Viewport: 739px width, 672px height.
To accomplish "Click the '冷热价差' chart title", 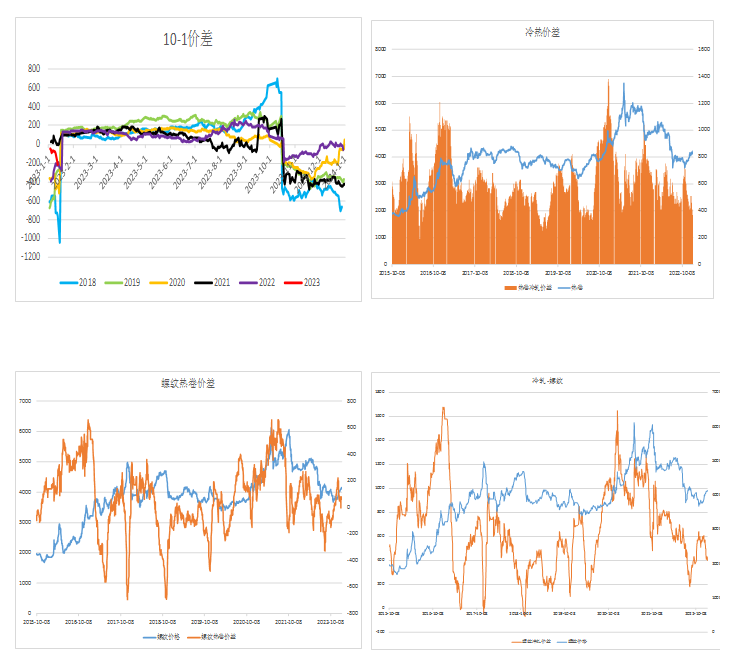I will coord(542,32).
